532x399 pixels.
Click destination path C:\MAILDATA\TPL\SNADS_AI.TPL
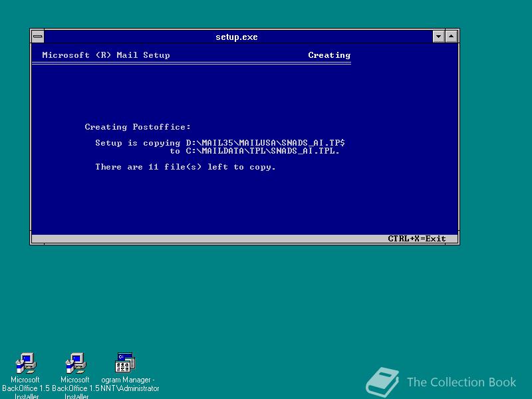pyautogui.click(x=263, y=151)
